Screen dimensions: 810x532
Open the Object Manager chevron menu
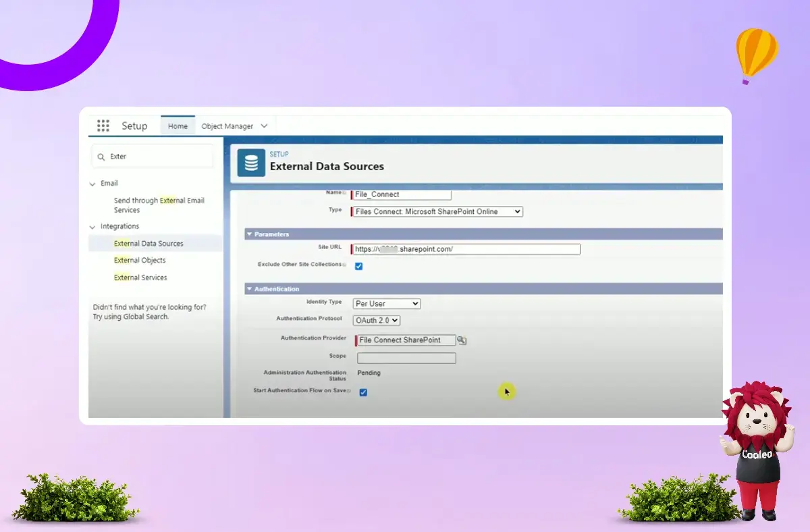264,126
